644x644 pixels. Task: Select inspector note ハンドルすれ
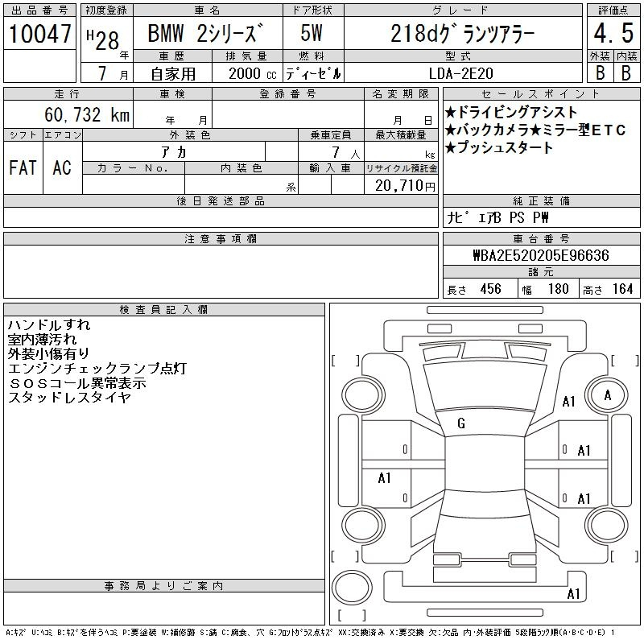click(x=49, y=325)
